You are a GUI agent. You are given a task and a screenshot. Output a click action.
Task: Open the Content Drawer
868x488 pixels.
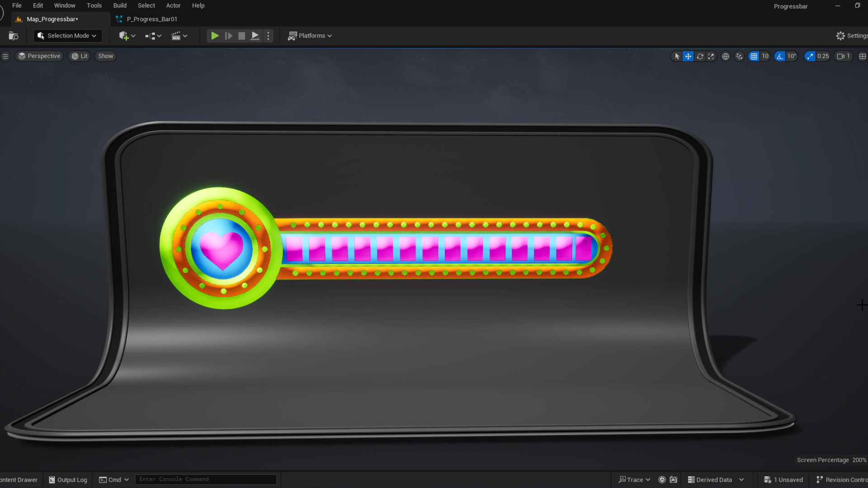coord(19,480)
